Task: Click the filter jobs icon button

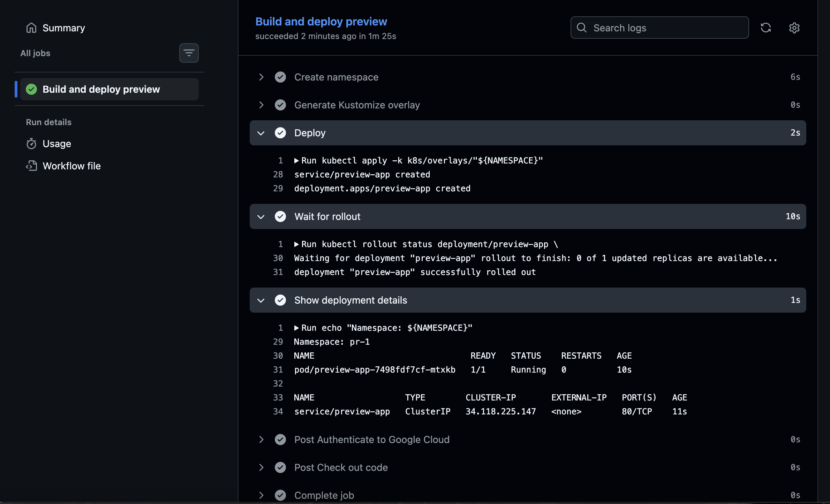Action: (189, 53)
